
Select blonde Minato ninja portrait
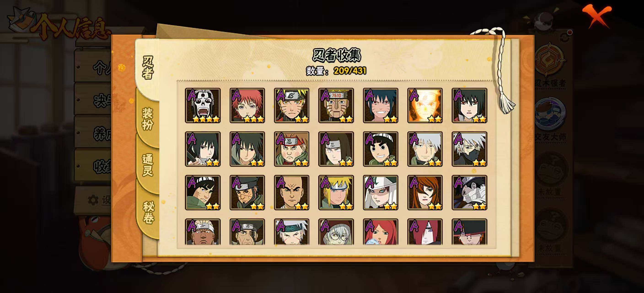336,193
